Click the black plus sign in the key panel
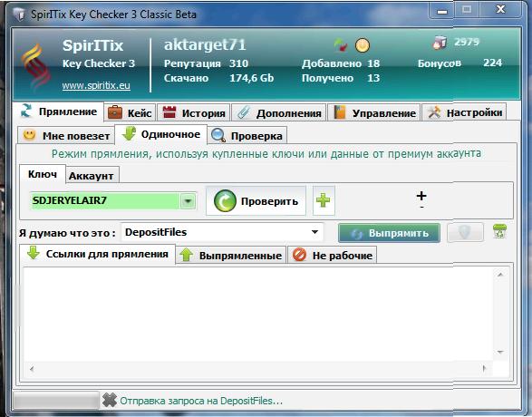The image size is (532, 417). (x=421, y=196)
